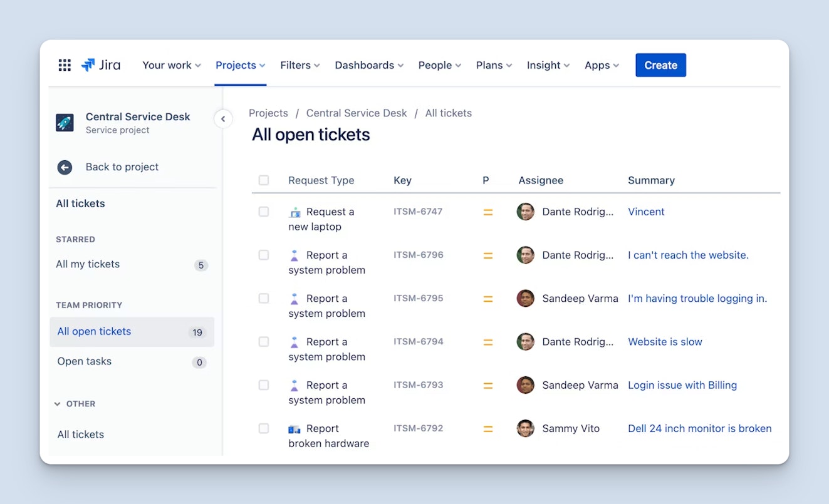This screenshot has height=504, width=829.
Task: Click the Back to project arrow icon
Action: [x=65, y=167]
